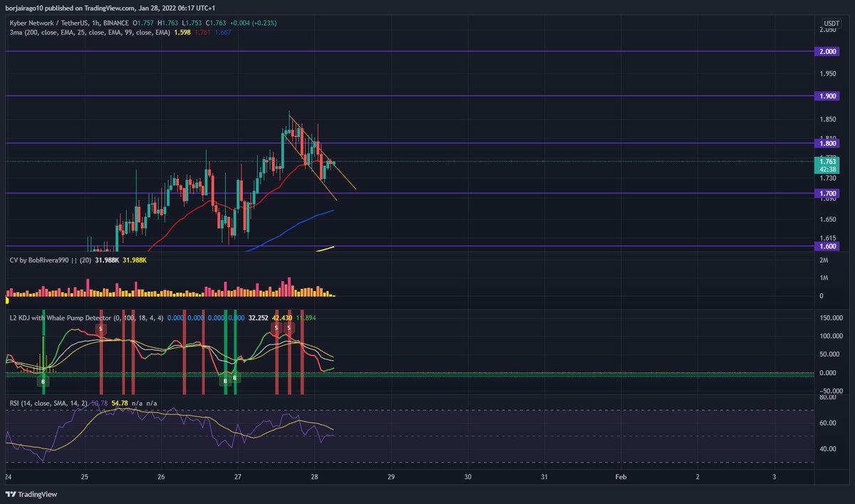
Task: Click the yellow marker at volume pane left edge
Action: click(x=7, y=301)
